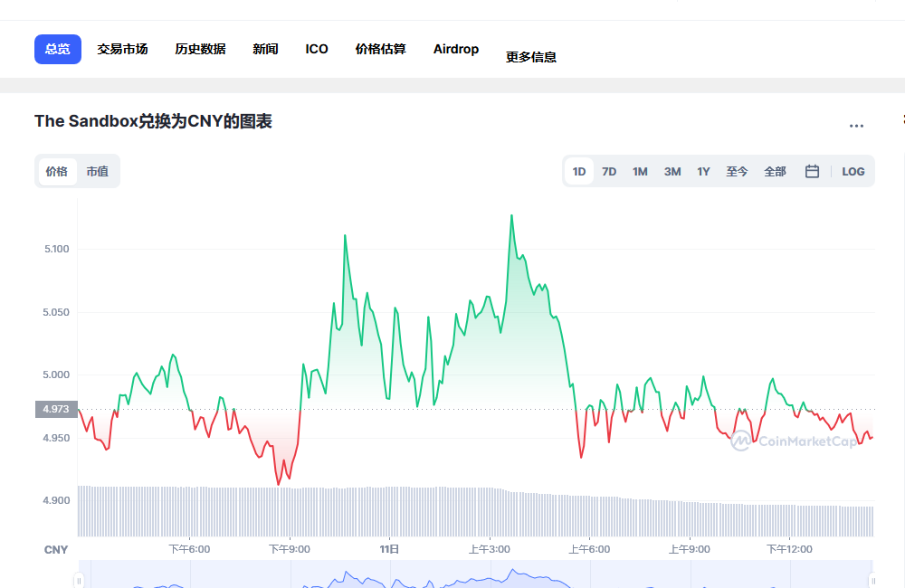Click the 4.950 y-axis label
Viewport: 905px width, 588px height.
coord(56,438)
